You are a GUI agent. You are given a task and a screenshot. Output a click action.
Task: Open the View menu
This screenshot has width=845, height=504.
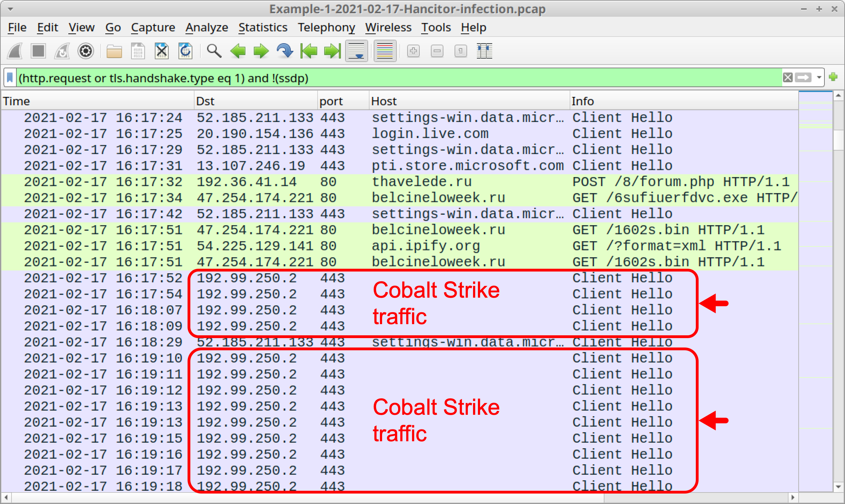82,27
